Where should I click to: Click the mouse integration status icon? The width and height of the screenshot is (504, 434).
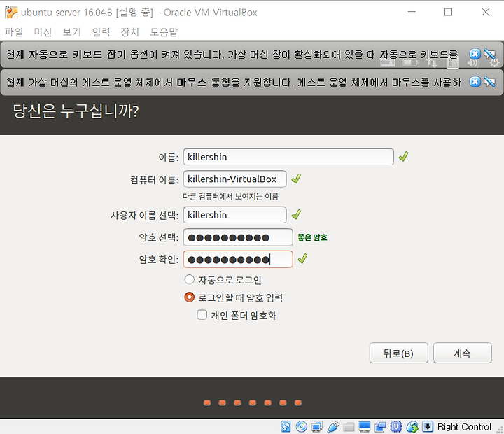click(x=412, y=426)
